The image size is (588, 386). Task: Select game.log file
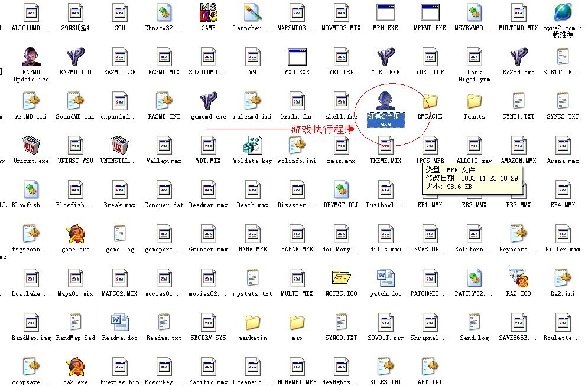[x=119, y=234]
